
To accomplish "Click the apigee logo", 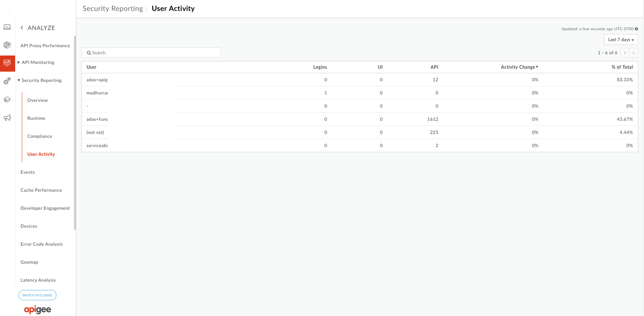I will click(38, 310).
